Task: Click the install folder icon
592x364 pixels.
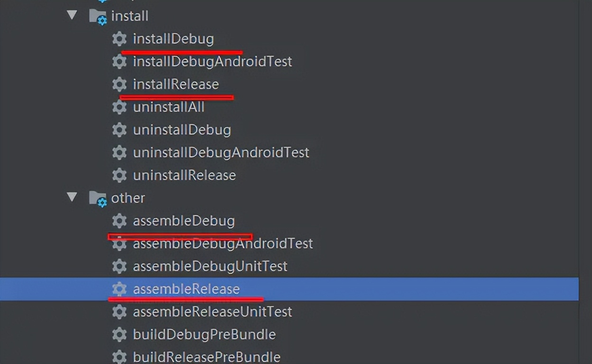Action: [97, 16]
